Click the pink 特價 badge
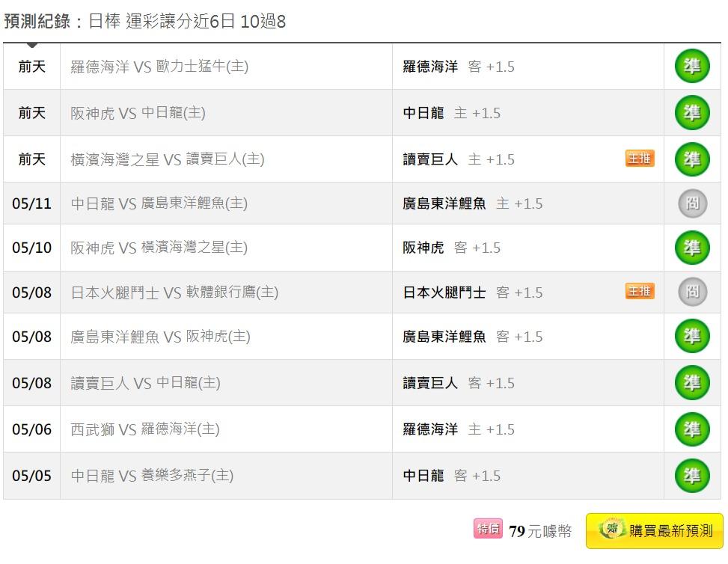728x564 pixels. [x=488, y=529]
